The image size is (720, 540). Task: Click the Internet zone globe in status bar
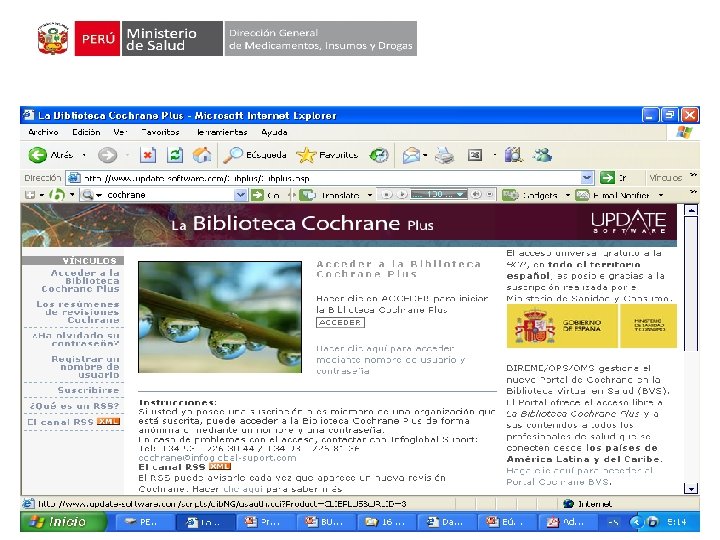tap(568, 504)
